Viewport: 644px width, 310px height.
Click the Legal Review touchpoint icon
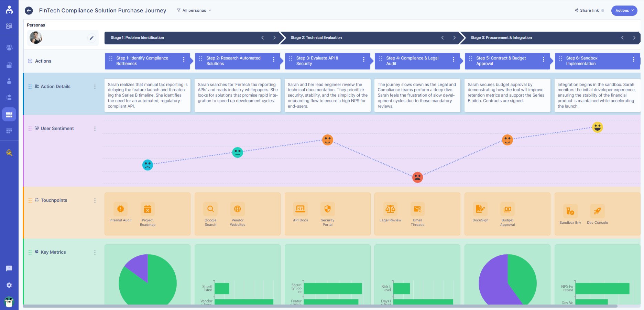coord(390,209)
